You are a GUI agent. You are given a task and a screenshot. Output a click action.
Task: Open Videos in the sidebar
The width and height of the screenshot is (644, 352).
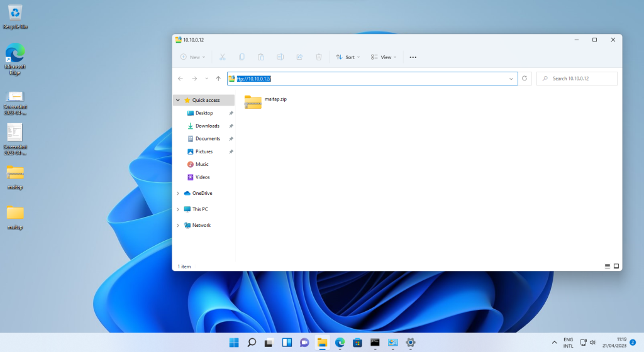click(203, 177)
